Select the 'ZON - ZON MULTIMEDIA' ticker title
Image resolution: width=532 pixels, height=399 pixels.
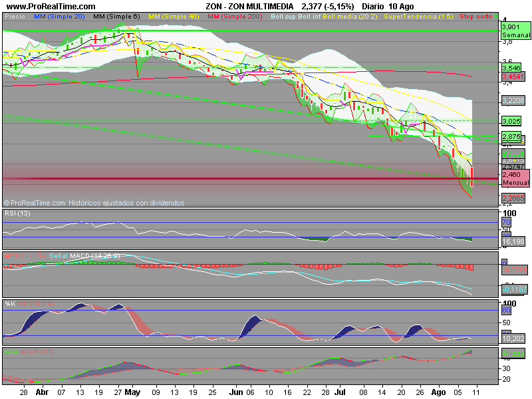pos(249,7)
